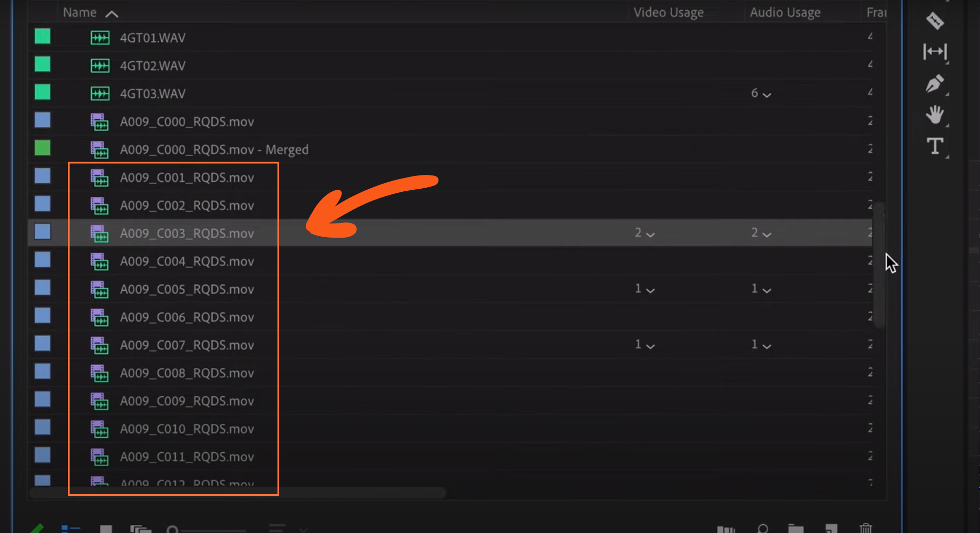The height and width of the screenshot is (533, 980).
Task: Select the Hand tool
Action: click(935, 115)
